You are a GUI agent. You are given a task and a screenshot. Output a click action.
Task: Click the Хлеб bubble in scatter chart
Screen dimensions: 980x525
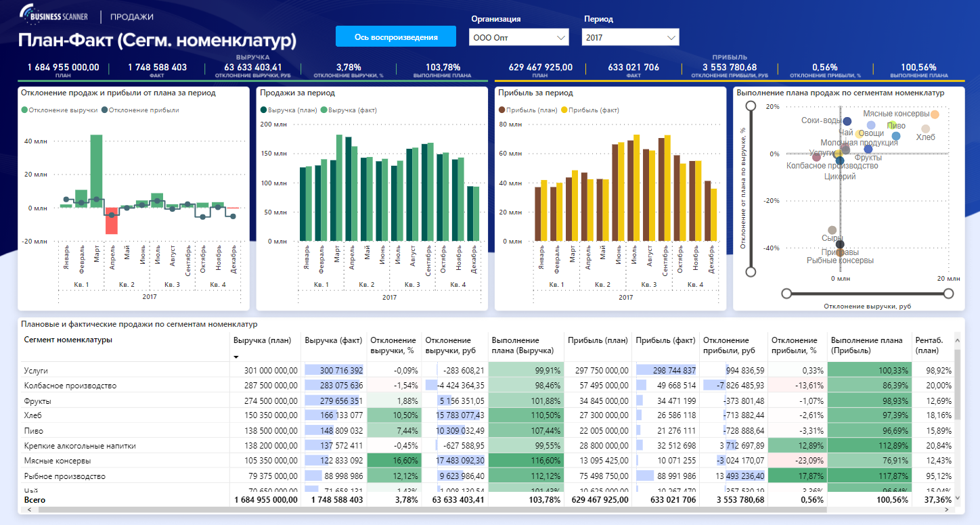pyautogui.click(x=926, y=129)
